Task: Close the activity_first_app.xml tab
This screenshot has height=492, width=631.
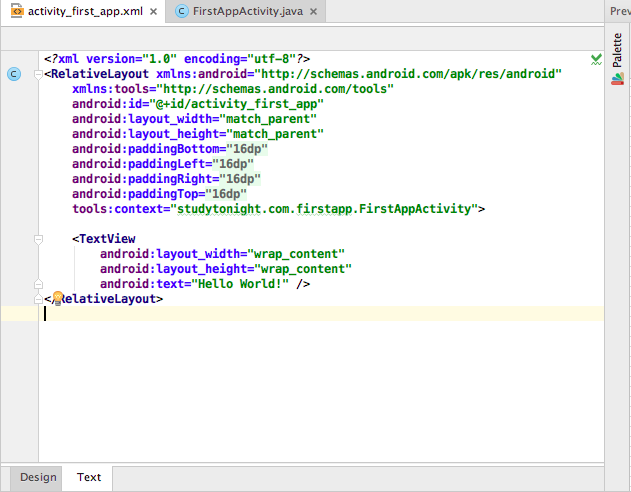Action: [153, 12]
